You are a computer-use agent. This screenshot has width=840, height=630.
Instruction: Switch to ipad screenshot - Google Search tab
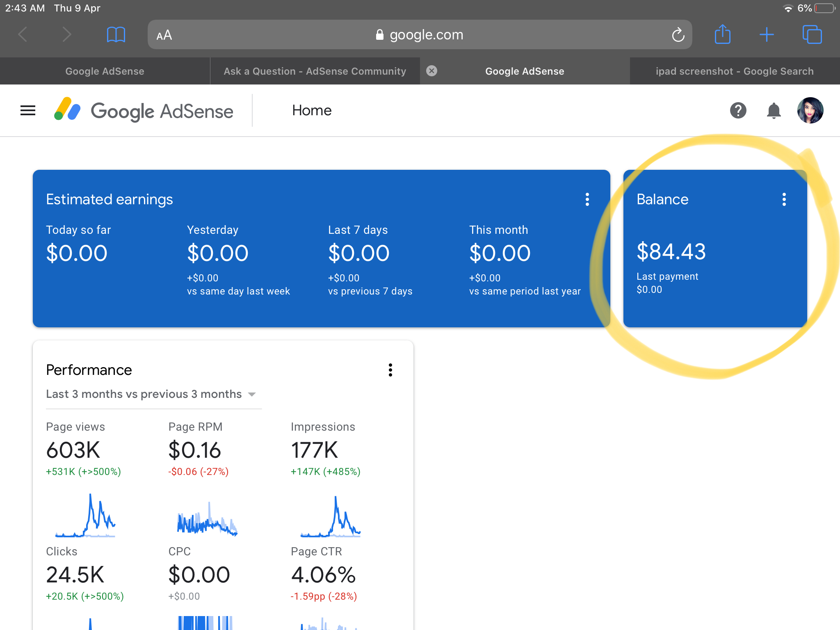[735, 71]
